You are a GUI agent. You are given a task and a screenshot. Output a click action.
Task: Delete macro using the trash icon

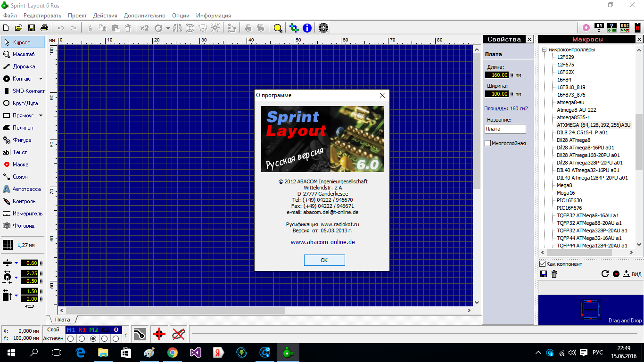click(554, 274)
